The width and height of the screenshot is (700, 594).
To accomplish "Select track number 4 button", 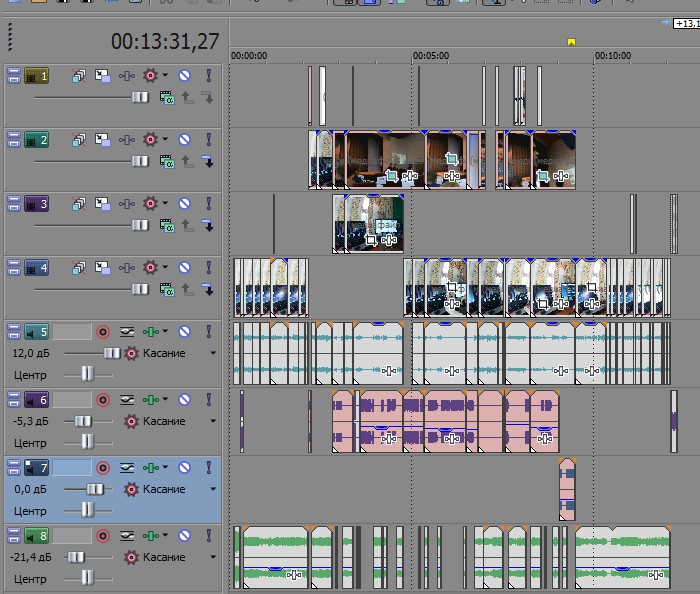I will coord(37,268).
